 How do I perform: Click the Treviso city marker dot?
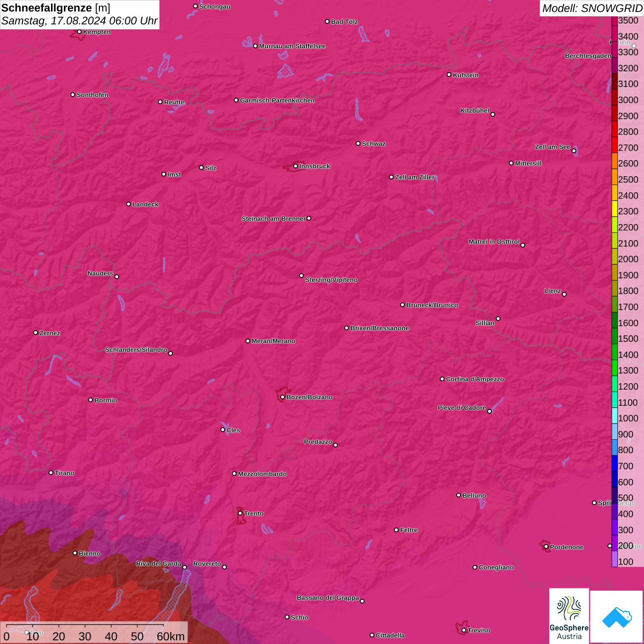(464, 630)
